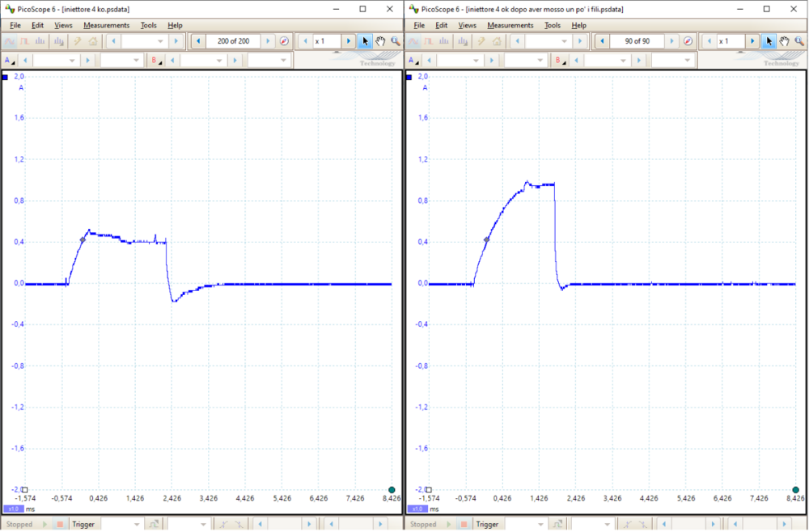This screenshot has width=809, height=532.
Task: Open Channel A options in left window
Action: pos(9,61)
